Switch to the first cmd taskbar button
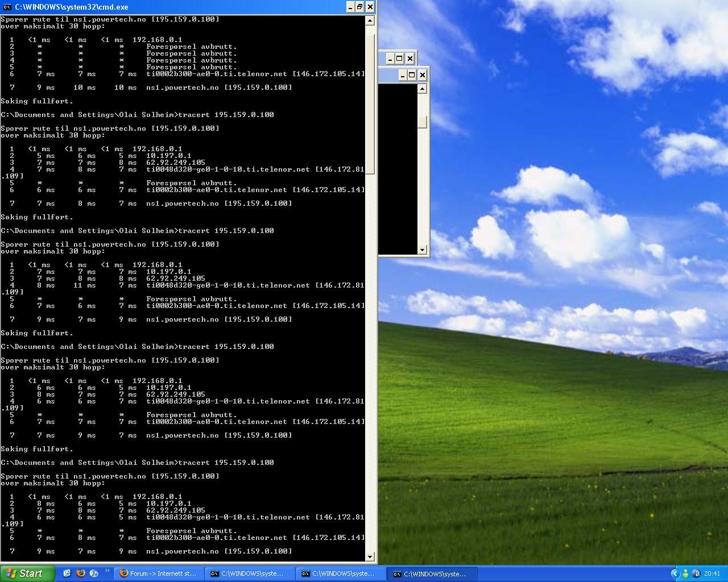The width and height of the screenshot is (728, 582). (x=250, y=574)
